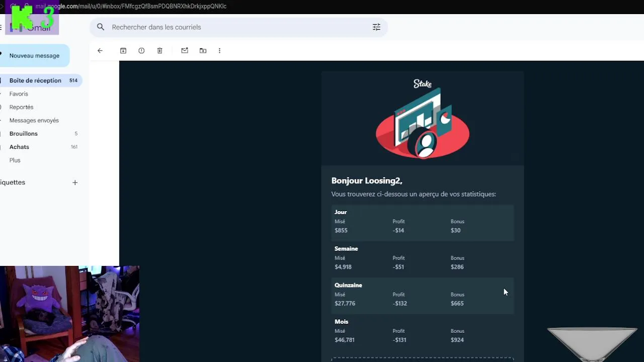Open the Messages envoyés folder
This screenshot has height=362, width=644.
coord(34,121)
